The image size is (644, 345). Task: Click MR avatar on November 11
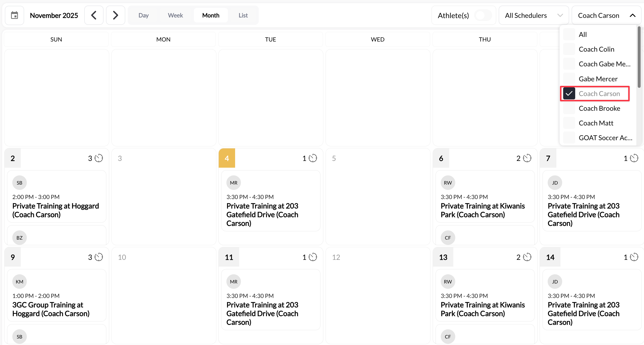coord(233,282)
